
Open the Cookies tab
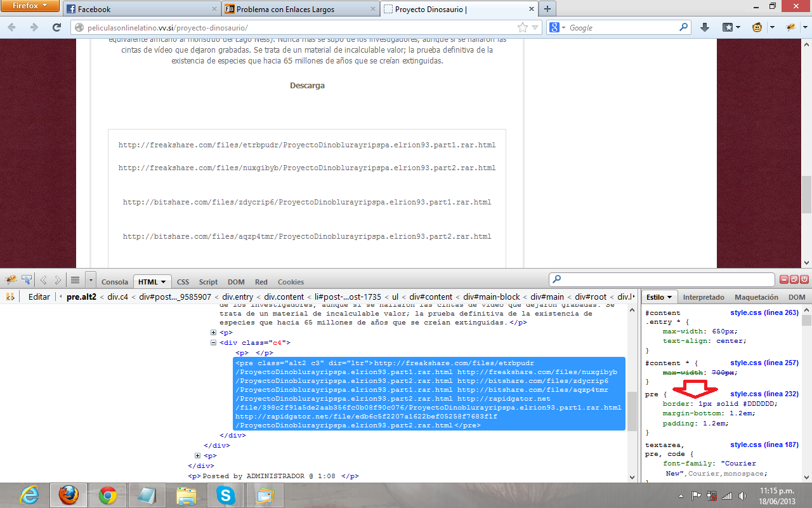pyautogui.click(x=291, y=282)
